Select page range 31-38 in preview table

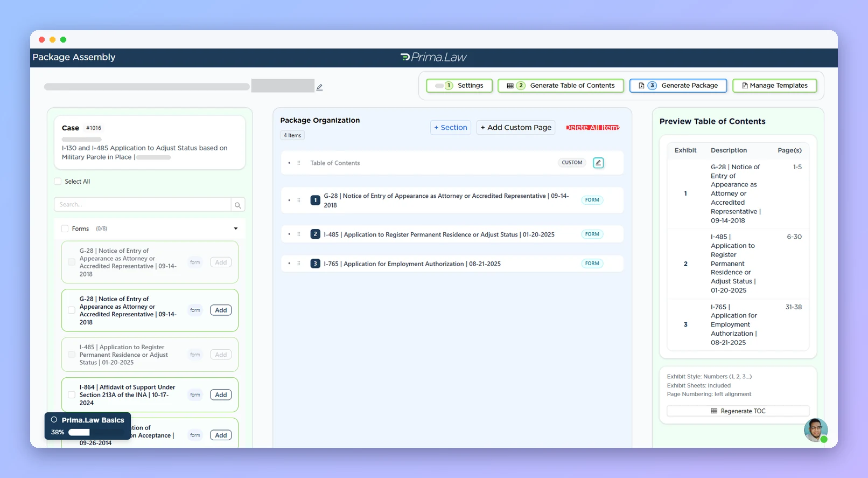pos(794,307)
